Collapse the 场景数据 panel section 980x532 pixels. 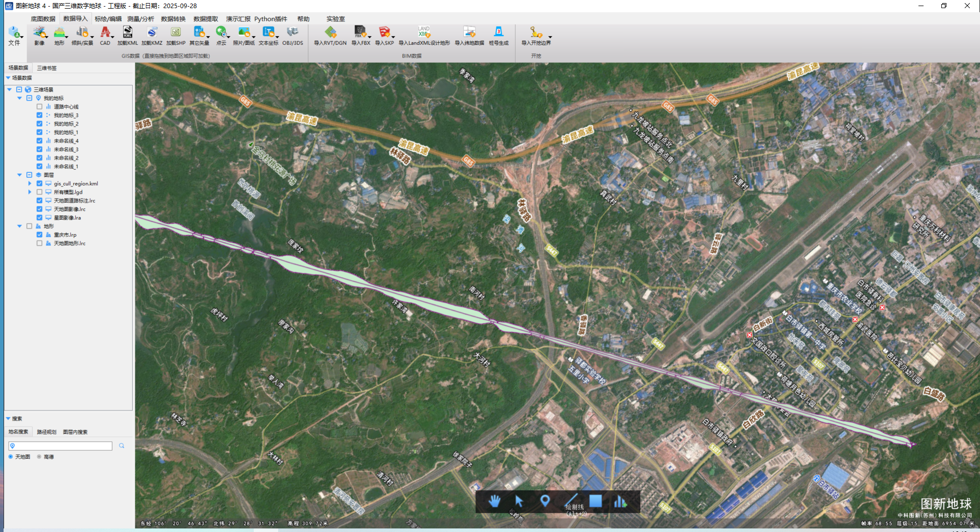tap(8, 78)
